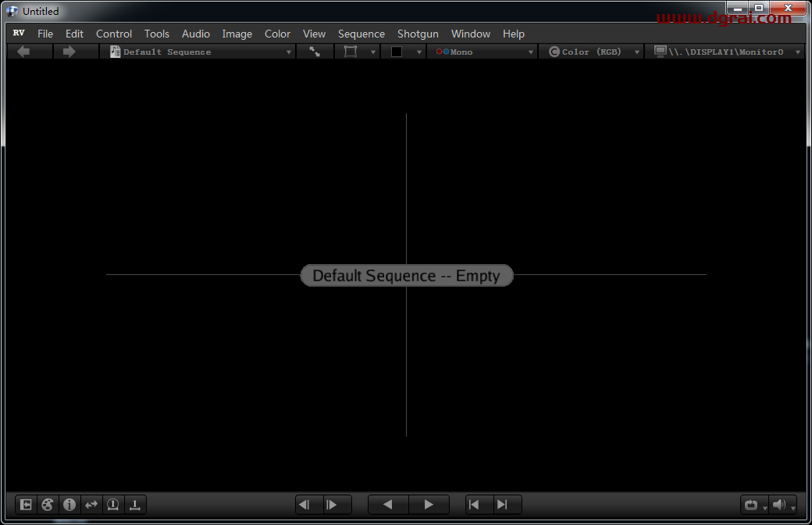The height and width of the screenshot is (525, 812).
Task: Open the Shotgun menu
Action: (418, 34)
